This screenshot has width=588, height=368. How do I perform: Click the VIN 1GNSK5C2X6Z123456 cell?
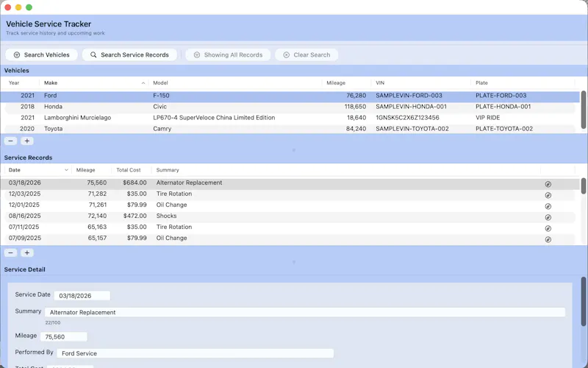coord(407,118)
